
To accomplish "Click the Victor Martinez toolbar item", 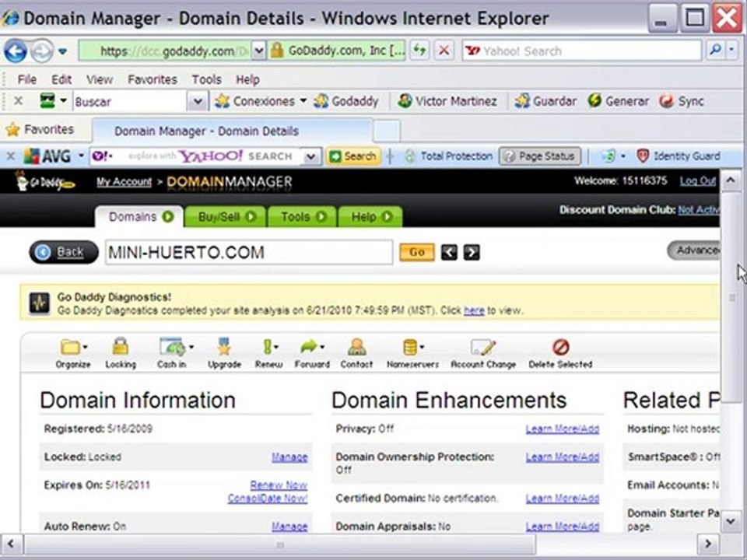I will [x=448, y=101].
